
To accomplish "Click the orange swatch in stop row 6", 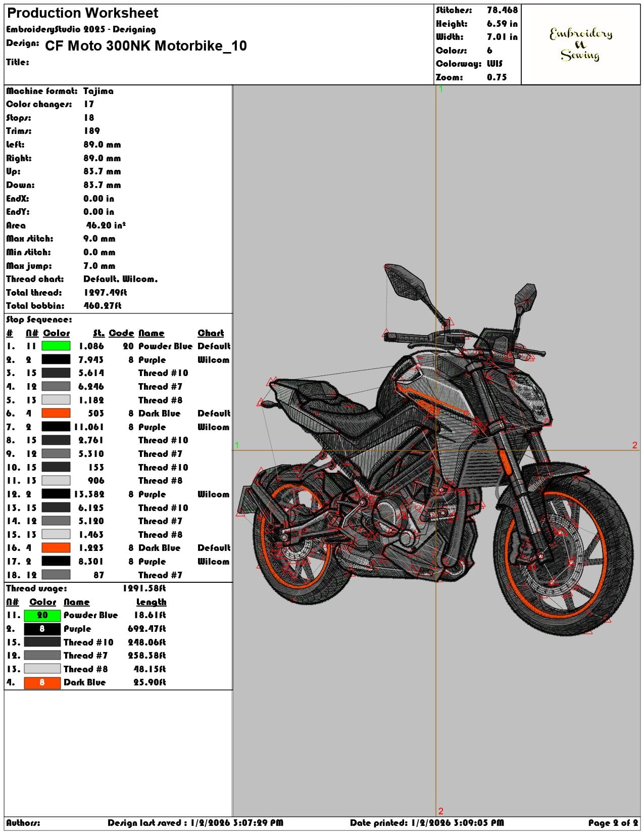I will [56, 413].
